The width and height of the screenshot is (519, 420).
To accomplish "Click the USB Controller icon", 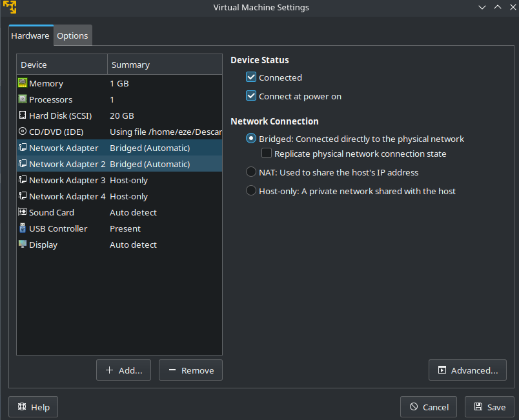I will [x=23, y=228].
